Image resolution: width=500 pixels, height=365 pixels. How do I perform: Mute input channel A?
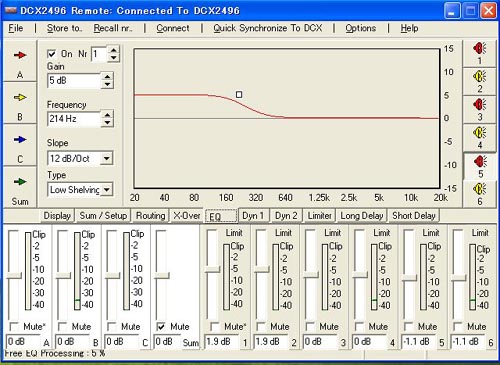pyautogui.click(x=14, y=326)
